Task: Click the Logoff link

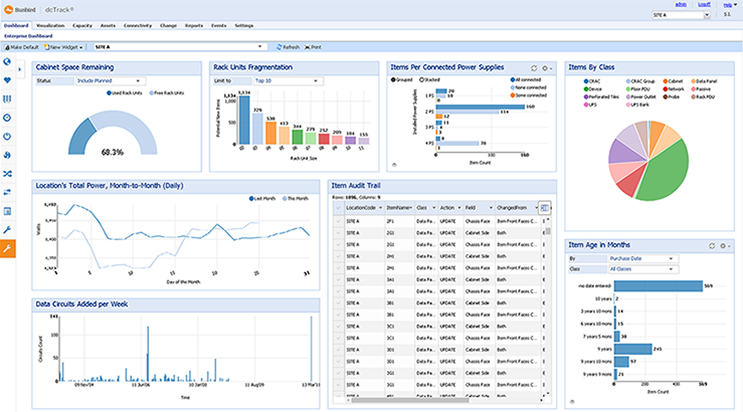Action: point(705,4)
